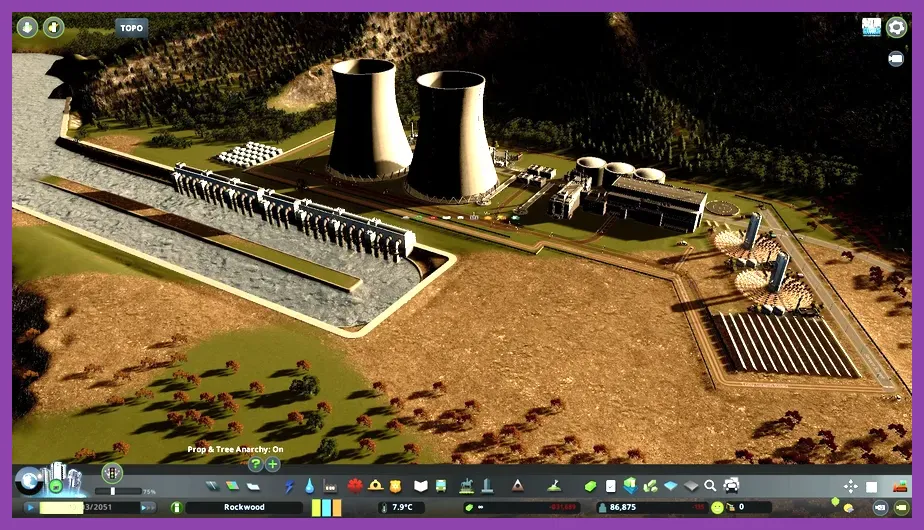Open the vehicles car icon menu
Screen dimensions: 924x530
731,486
